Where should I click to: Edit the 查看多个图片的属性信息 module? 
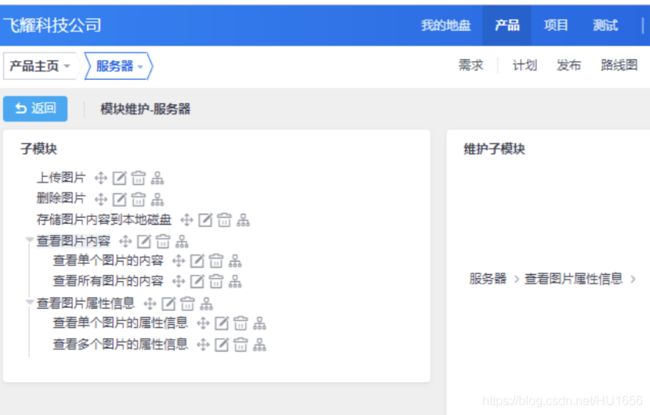tap(221, 345)
